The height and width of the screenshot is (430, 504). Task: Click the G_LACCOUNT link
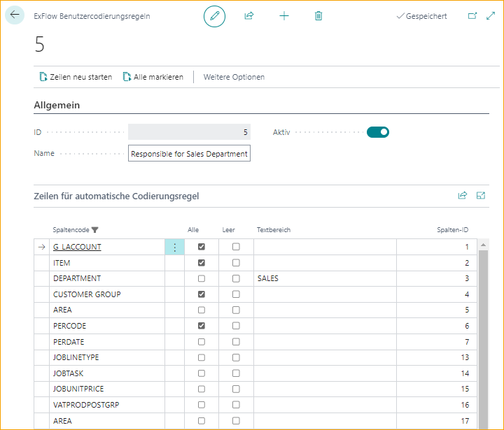tap(77, 247)
